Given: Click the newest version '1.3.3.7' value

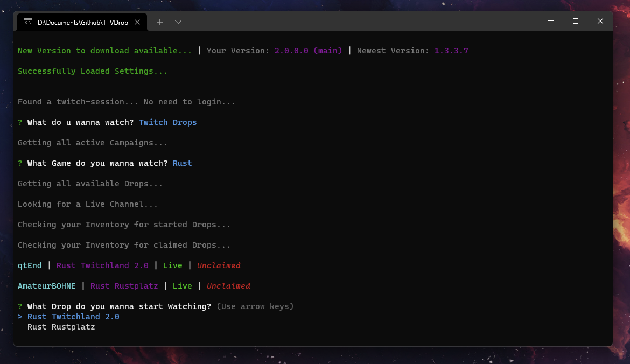Looking at the screenshot, I should pos(451,51).
